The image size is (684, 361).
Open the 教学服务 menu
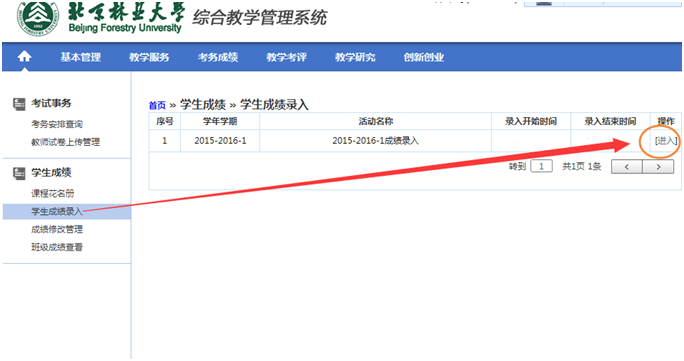(149, 57)
